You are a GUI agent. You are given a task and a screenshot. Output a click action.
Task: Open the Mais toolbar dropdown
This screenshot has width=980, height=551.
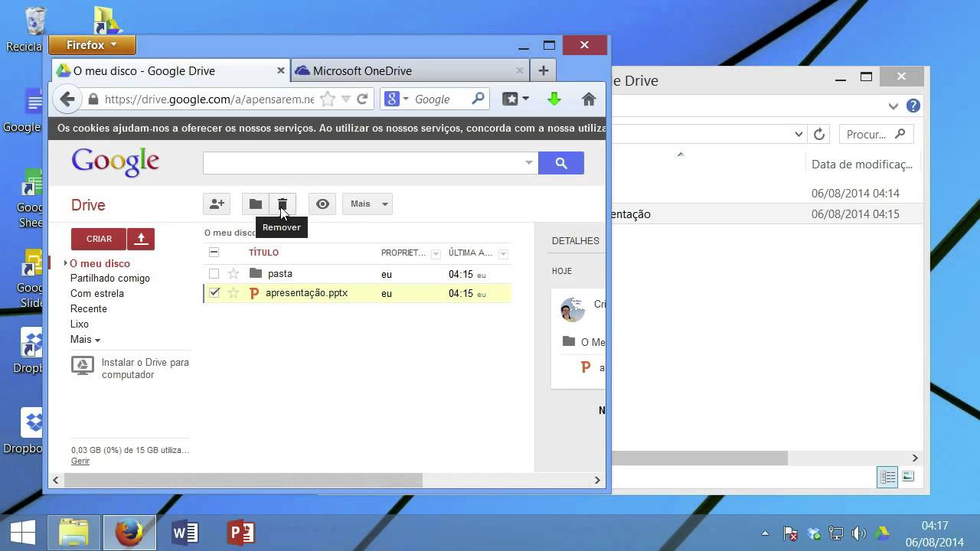pos(367,204)
